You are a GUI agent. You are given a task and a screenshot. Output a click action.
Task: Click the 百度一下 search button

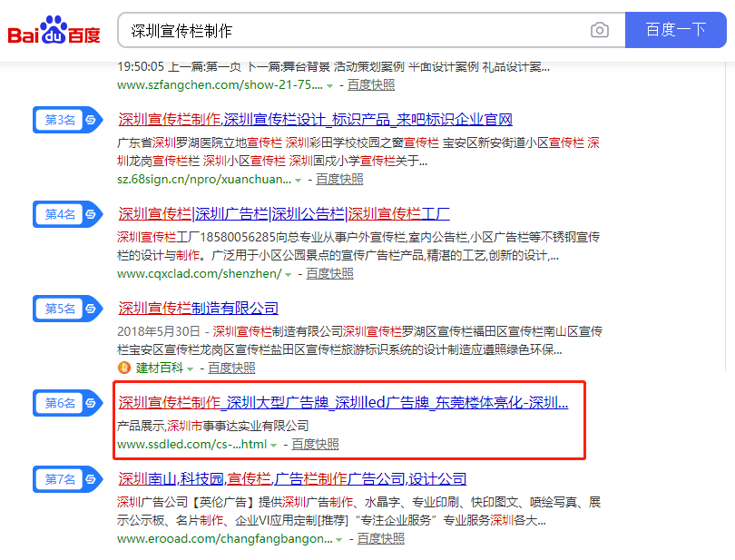coord(675,30)
